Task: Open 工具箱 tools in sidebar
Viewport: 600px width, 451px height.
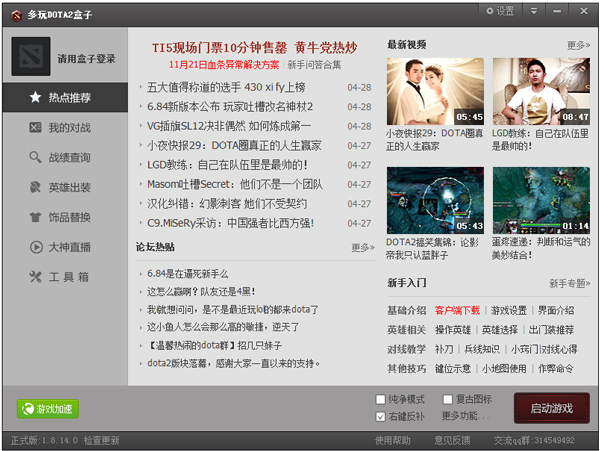Action: pyautogui.click(x=64, y=277)
